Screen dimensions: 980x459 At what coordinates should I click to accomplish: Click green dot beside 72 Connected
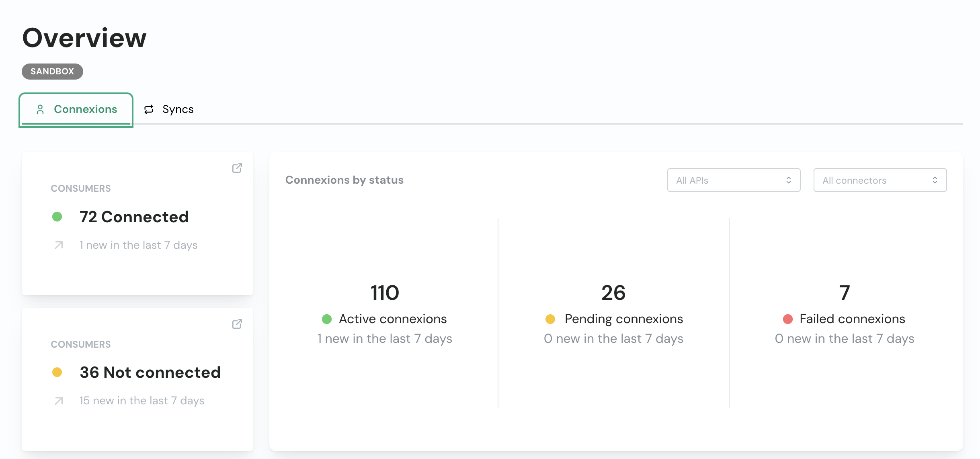pos(57,217)
